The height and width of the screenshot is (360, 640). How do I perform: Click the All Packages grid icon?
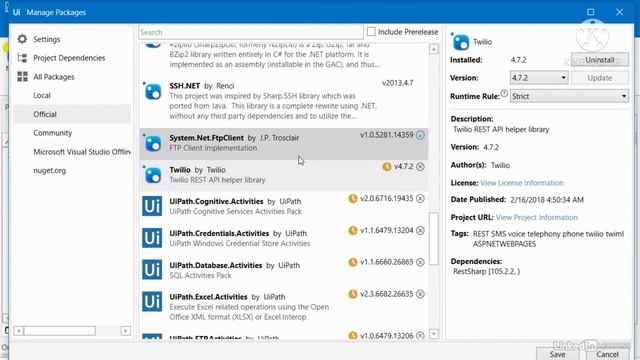point(22,77)
